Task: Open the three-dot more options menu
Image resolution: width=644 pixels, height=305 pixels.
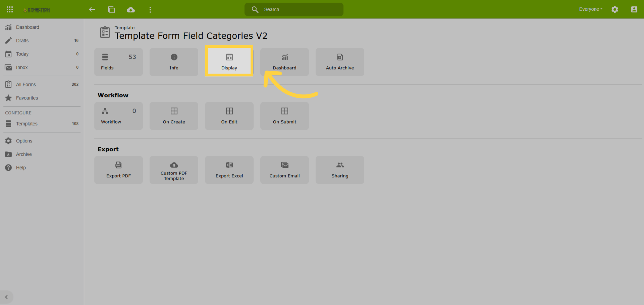Action: [150, 10]
